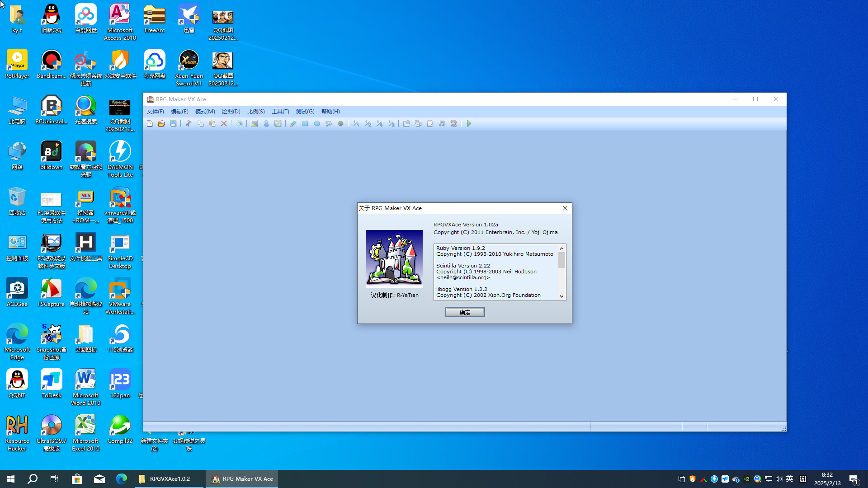Click the credits list scroll-up arrow
868x488 pixels.
tap(561, 249)
